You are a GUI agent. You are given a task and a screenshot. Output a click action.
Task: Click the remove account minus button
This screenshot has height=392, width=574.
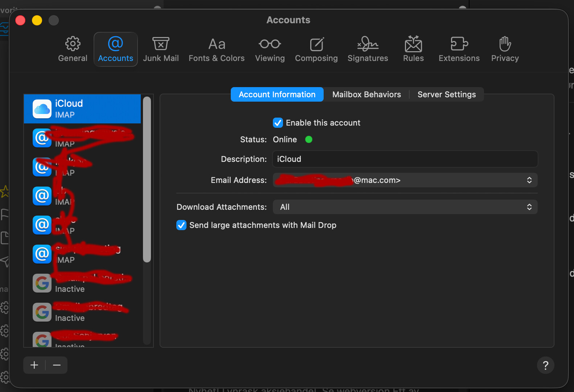tap(57, 365)
